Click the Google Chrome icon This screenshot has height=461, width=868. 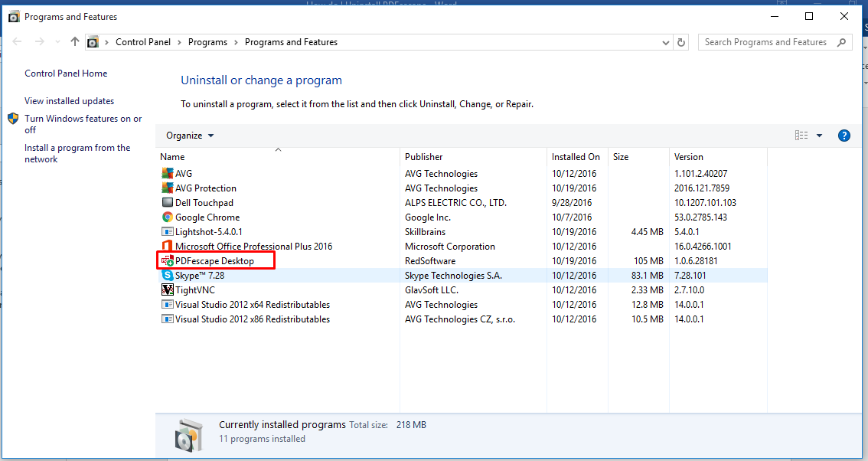pyautogui.click(x=167, y=217)
